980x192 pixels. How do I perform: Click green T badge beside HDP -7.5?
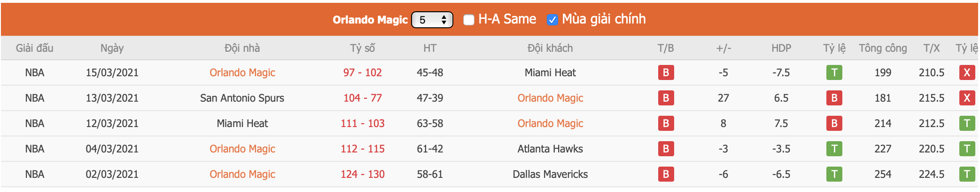point(834,72)
